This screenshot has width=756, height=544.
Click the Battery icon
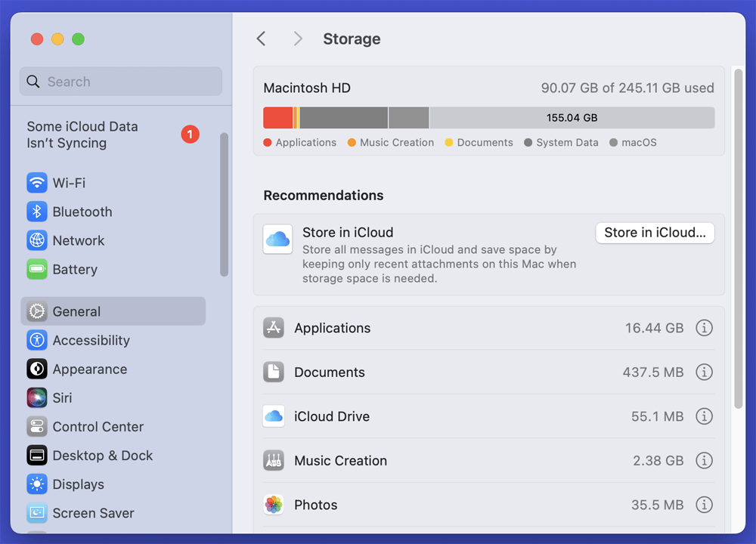36,269
